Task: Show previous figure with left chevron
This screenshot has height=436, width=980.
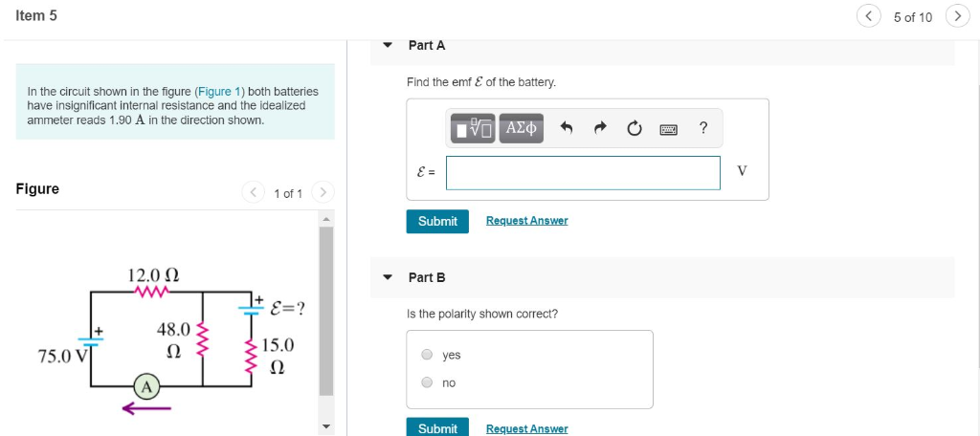Action: [x=253, y=192]
